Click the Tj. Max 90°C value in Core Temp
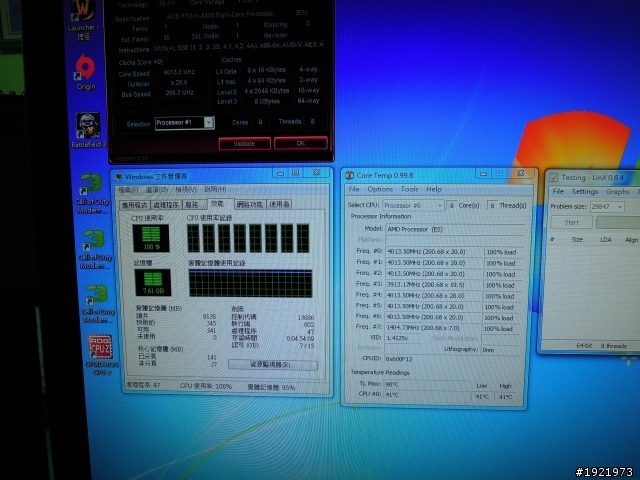This screenshot has height=480, width=640. point(427,384)
